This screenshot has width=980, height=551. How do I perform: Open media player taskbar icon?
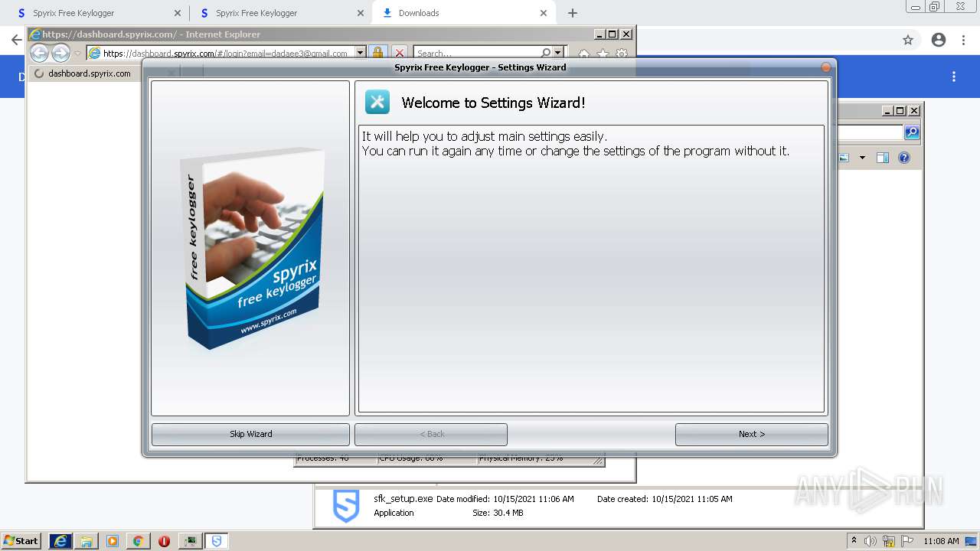click(113, 541)
